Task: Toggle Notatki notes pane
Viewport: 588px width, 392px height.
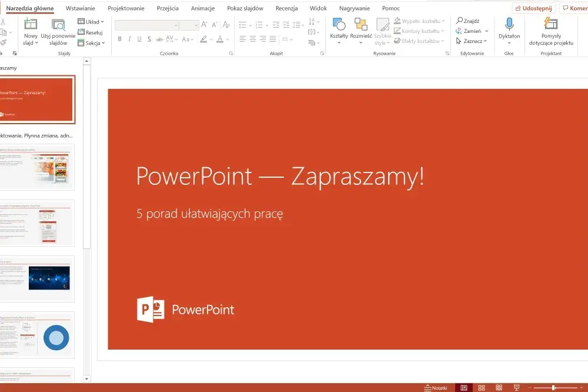Action: coord(436,388)
